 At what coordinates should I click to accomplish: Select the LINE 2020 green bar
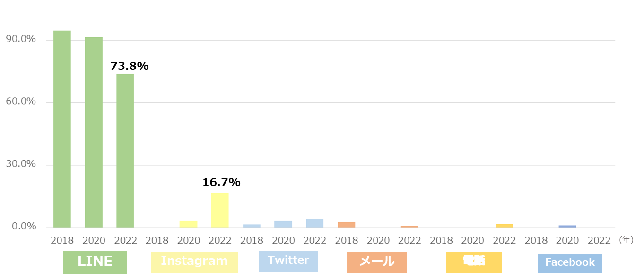(x=94, y=132)
